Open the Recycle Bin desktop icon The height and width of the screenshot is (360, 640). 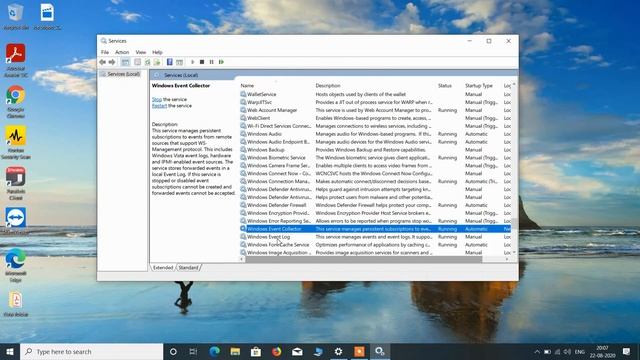[x=16, y=16]
